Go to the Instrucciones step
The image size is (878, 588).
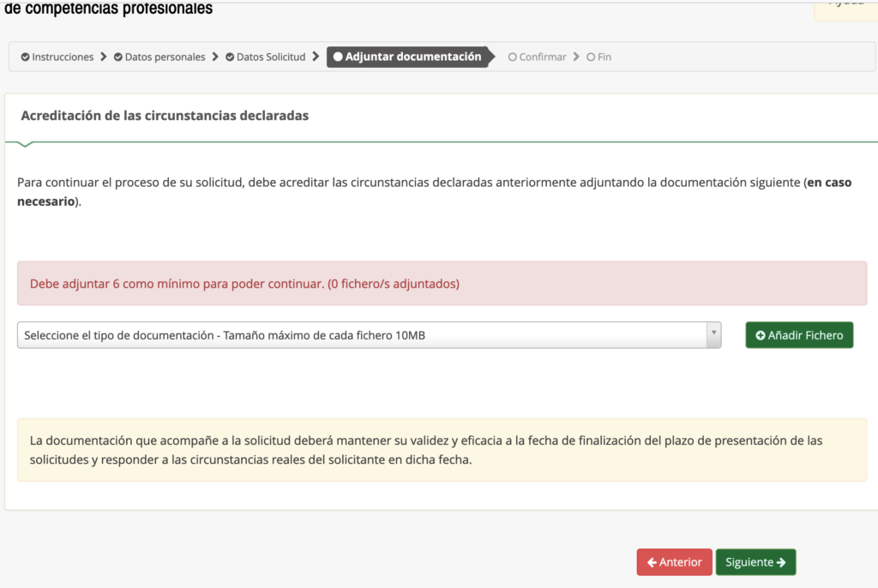coord(63,57)
